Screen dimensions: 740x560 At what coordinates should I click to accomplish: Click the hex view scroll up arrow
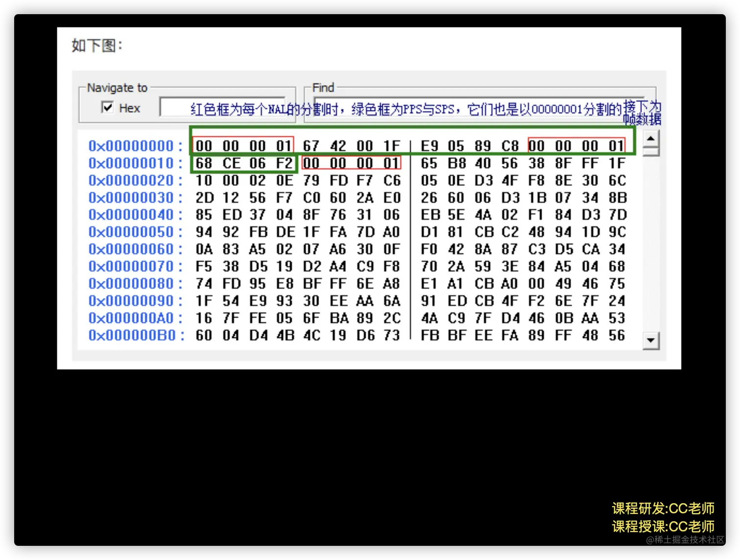650,139
